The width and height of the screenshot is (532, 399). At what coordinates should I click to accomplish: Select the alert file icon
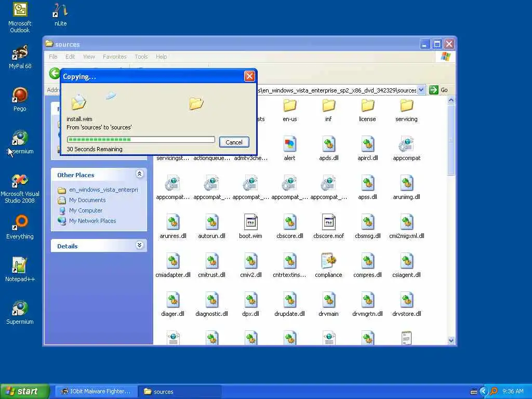click(289, 149)
